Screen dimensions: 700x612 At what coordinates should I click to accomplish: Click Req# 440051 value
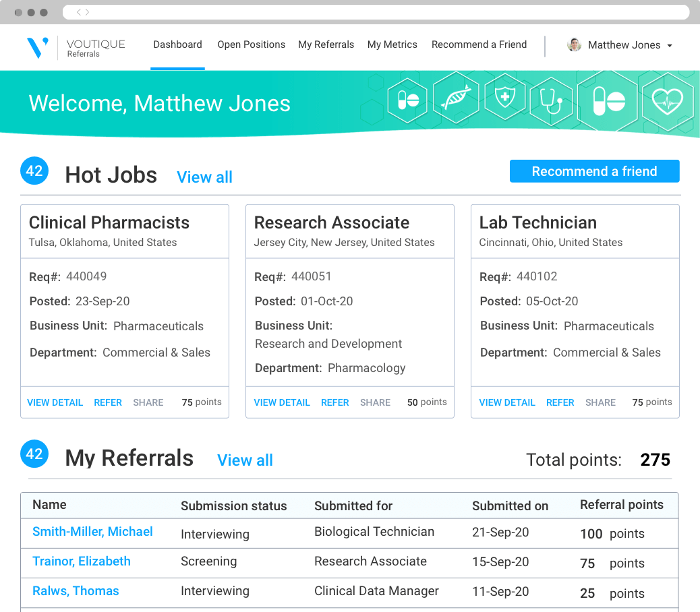tap(312, 276)
